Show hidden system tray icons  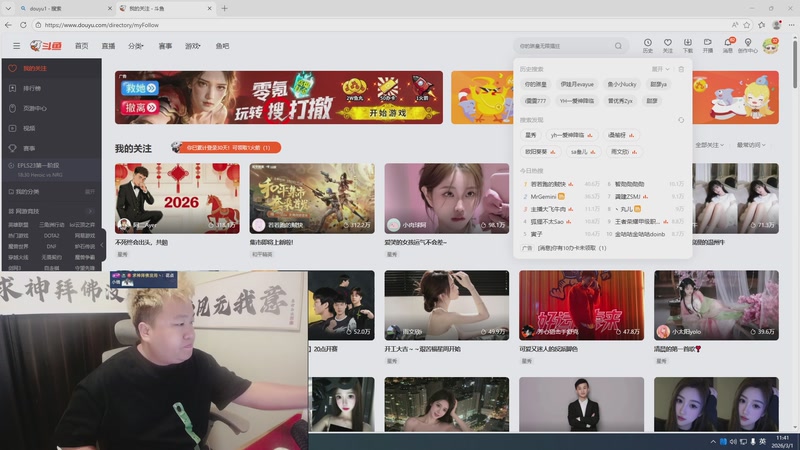click(713, 441)
